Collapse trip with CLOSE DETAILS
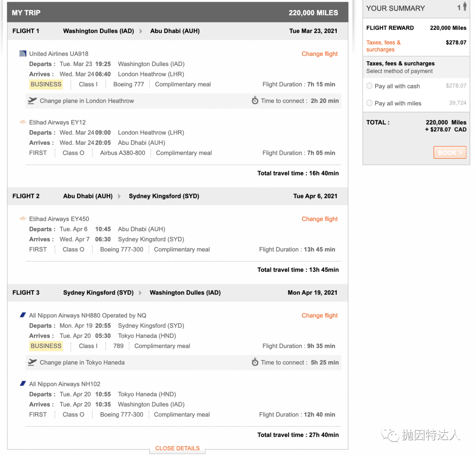The image size is (476, 456). point(177,449)
